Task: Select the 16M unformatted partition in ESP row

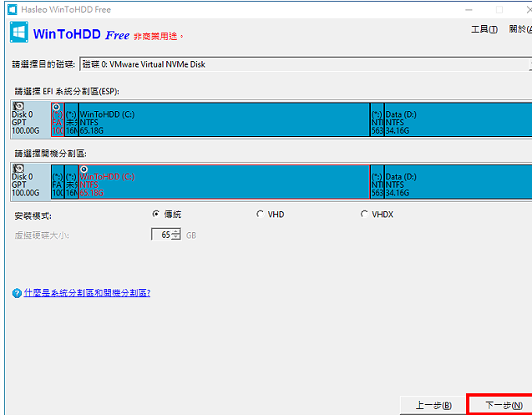Action: tap(71, 120)
